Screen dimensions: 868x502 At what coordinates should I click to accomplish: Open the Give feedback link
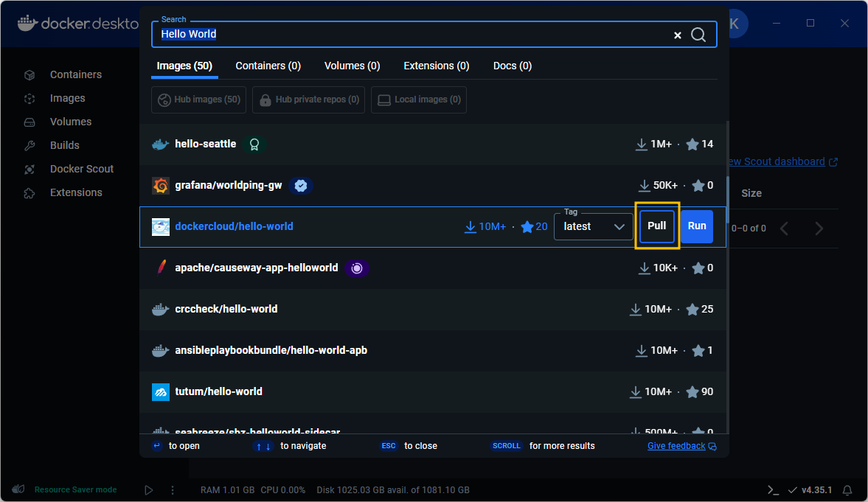point(681,446)
